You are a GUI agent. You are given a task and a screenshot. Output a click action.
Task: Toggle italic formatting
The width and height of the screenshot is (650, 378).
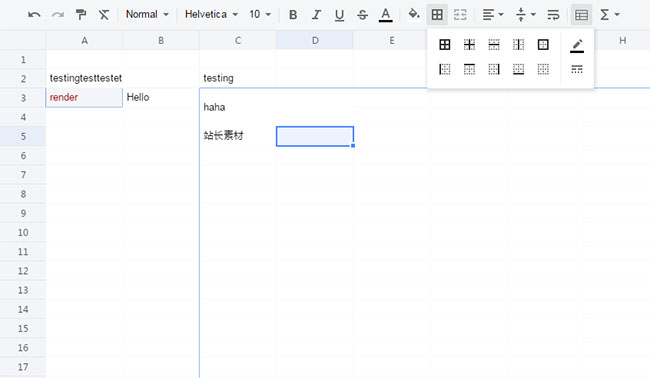316,15
